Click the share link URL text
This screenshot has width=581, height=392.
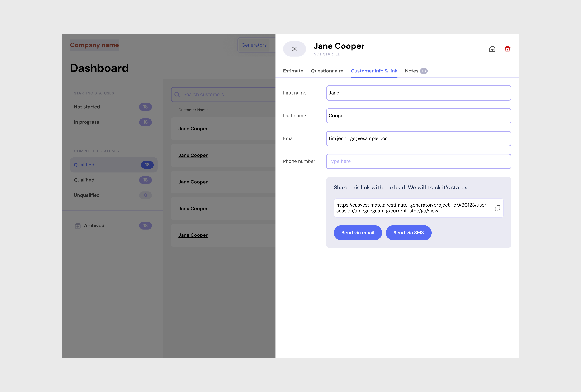pyautogui.click(x=412, y=208)
